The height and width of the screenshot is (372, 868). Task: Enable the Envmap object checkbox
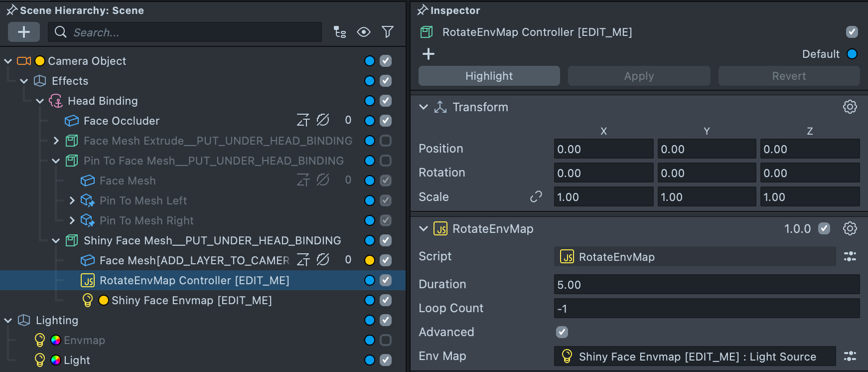[386, 340]
